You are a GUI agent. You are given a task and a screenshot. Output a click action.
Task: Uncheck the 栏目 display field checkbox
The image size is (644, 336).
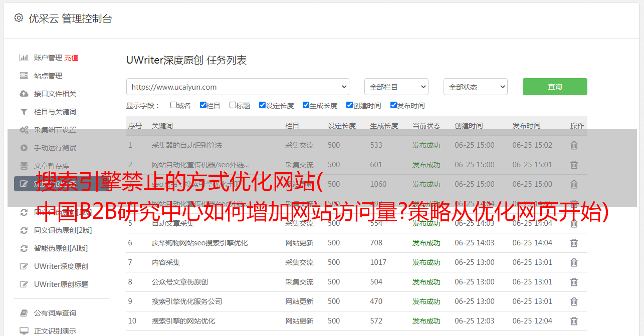click(x=203, y=105)
